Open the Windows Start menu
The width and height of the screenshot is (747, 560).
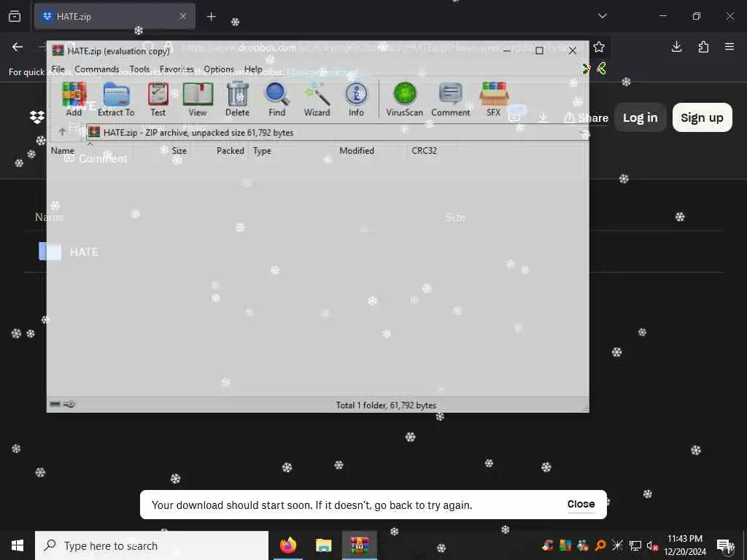[18, 545]
